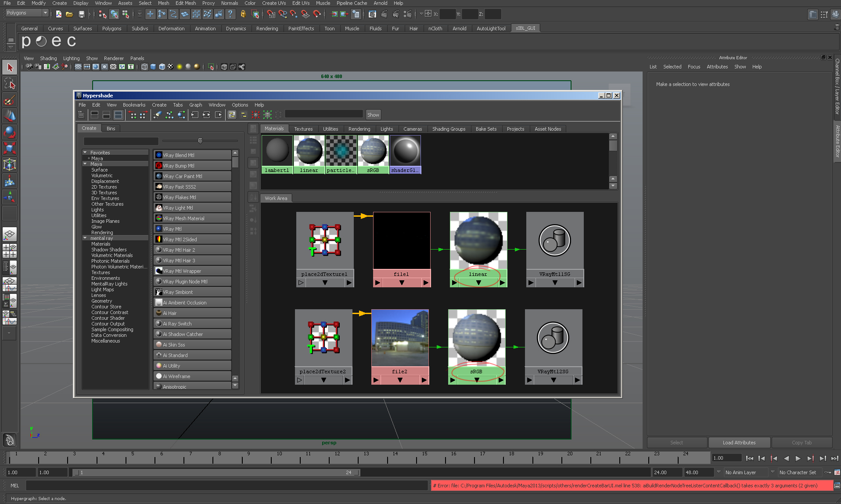Switch to the Shading Groups tab
Image resolution: width=841 pixels, height=504 pixels.
point(449,129)
